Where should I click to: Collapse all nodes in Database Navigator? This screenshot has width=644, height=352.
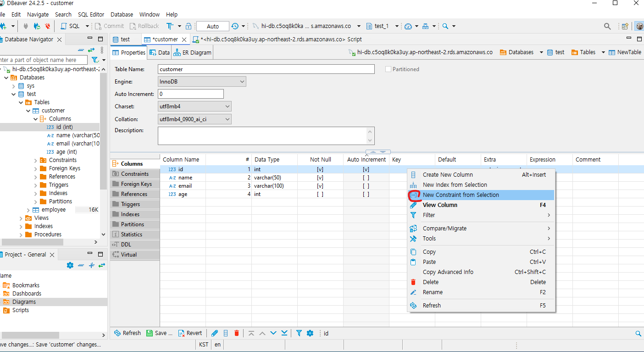(81, 50)
